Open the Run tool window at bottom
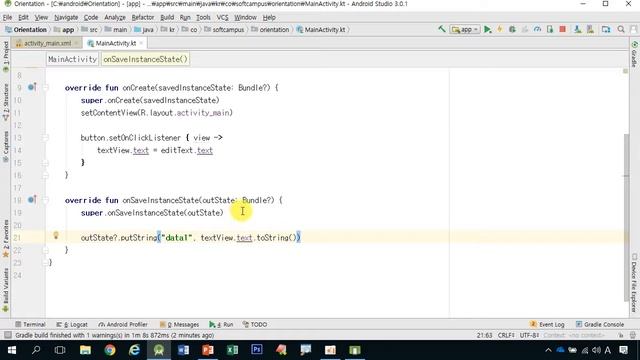The image size is (640, 360). 221,324
